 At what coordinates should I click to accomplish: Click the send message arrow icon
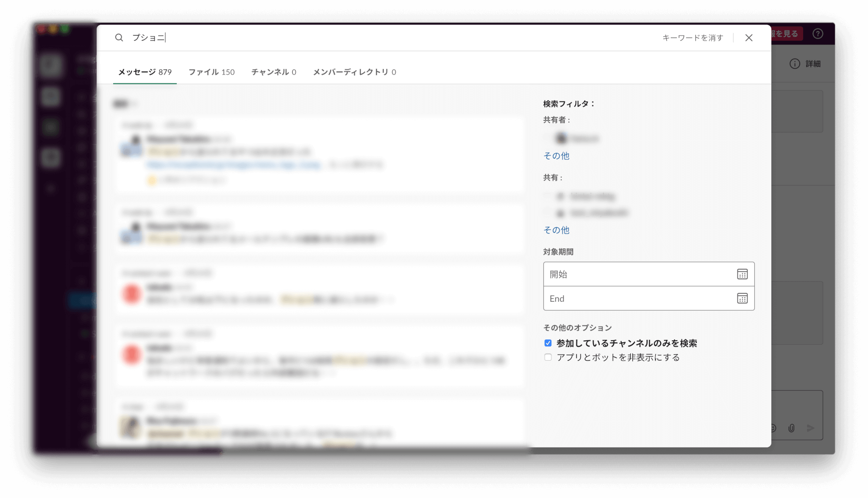coord(810,428)
